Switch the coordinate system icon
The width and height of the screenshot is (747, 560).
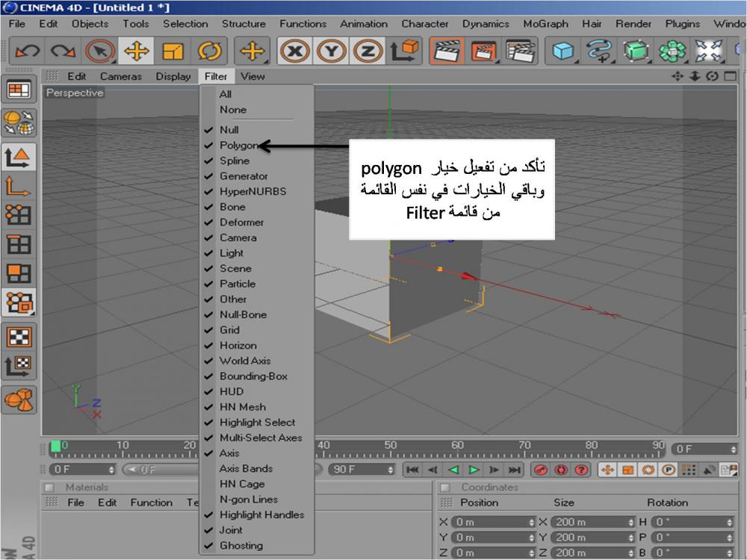click(x=404, y=51)
